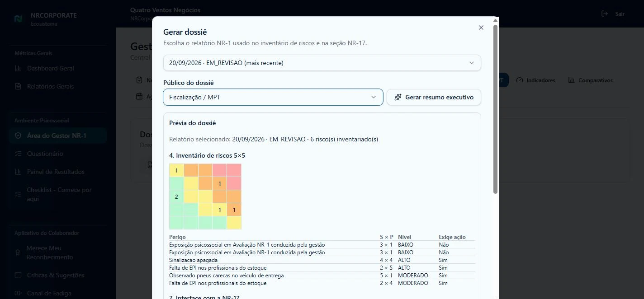
Task: Click the 'Nível' column header
Action: click(405, 237)
